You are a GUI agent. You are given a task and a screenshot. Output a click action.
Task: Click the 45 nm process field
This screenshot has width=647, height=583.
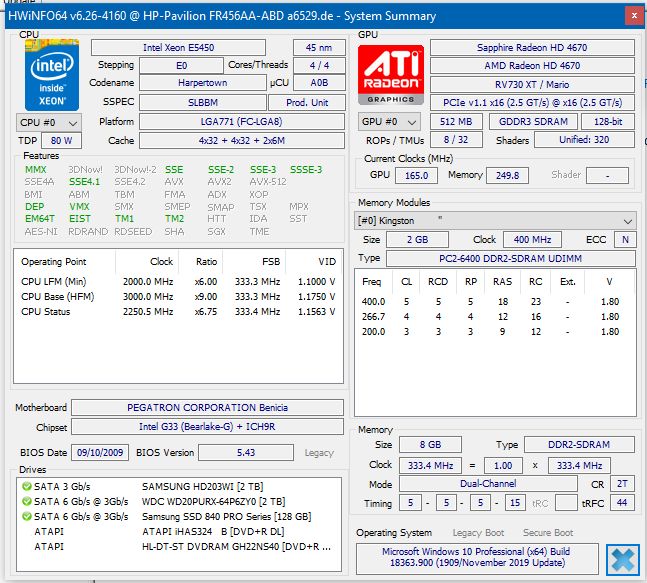point(319,47)
